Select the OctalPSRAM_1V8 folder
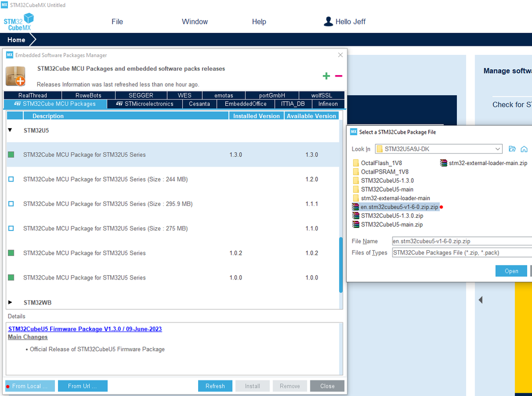The height and width of the screenshot is (396, 532). tap(381, 172)
